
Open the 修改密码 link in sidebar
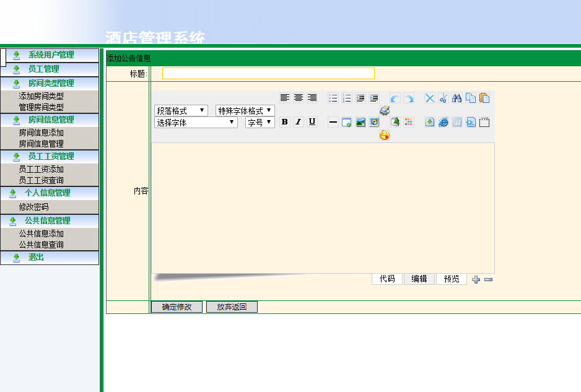click(x=33, y=207)
